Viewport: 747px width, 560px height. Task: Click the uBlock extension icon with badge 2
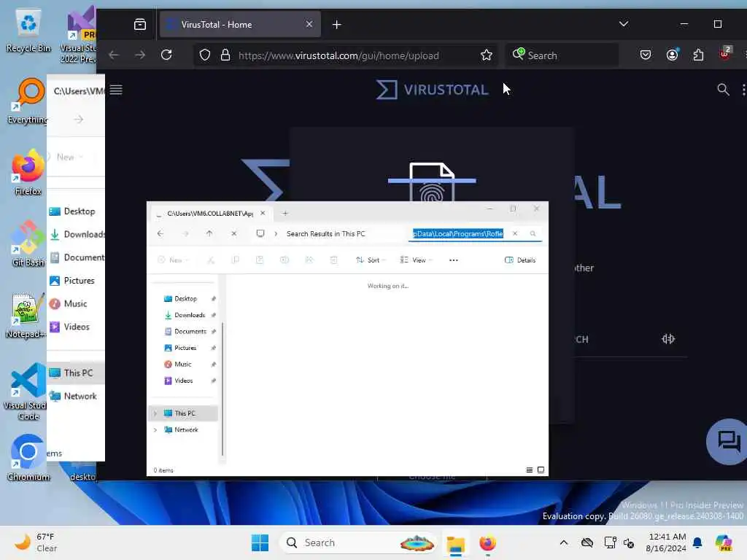(x=724, y=53)
